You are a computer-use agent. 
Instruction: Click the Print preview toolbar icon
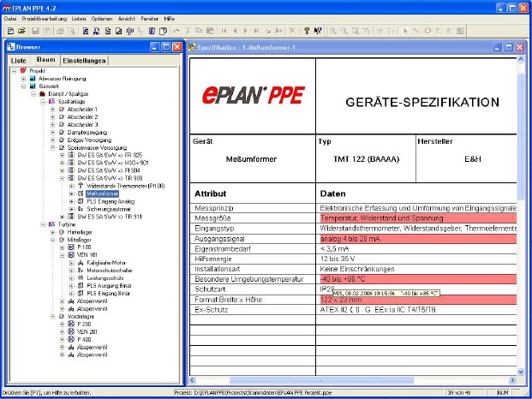[x=71, y=31]
